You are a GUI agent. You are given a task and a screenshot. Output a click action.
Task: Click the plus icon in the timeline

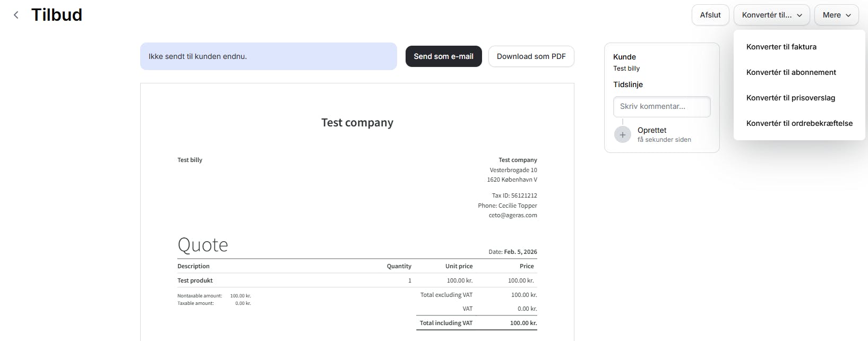click(x=622, y=135)
